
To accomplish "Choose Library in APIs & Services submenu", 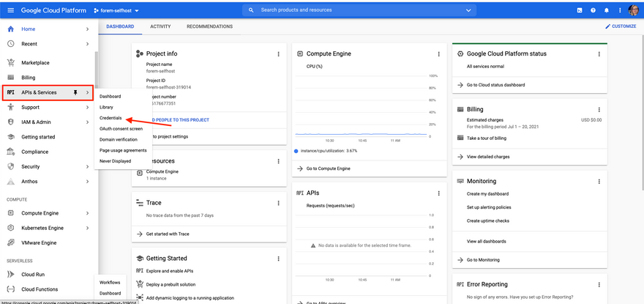I will [106, 108].
